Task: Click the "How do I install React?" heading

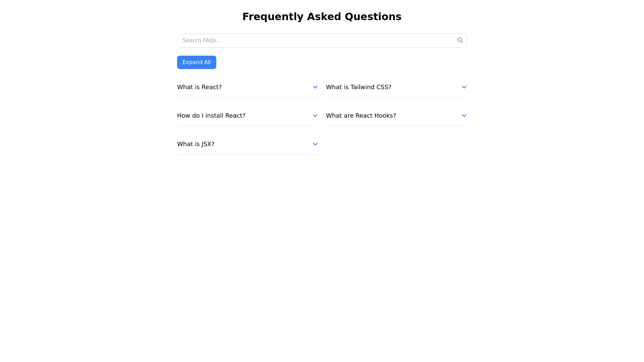Action: [211, 115]
